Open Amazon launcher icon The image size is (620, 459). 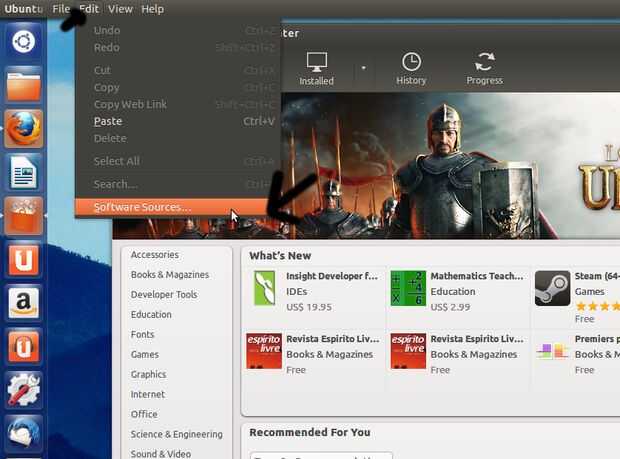[x=23, y=303]
